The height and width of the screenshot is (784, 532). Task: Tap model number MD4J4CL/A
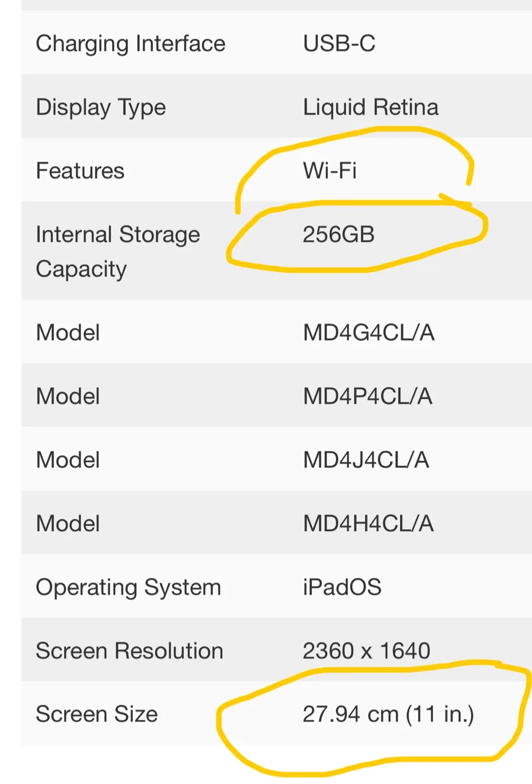pyautogui.click(x=366, y=460)
